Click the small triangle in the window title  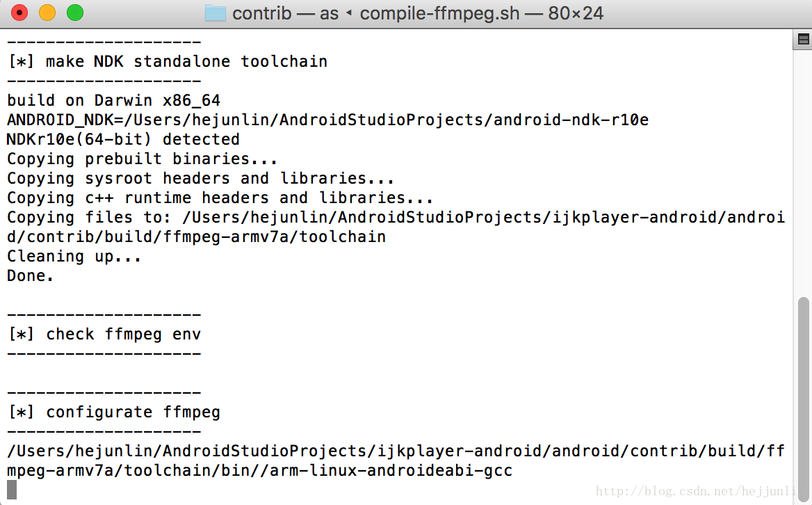point(349,13)
